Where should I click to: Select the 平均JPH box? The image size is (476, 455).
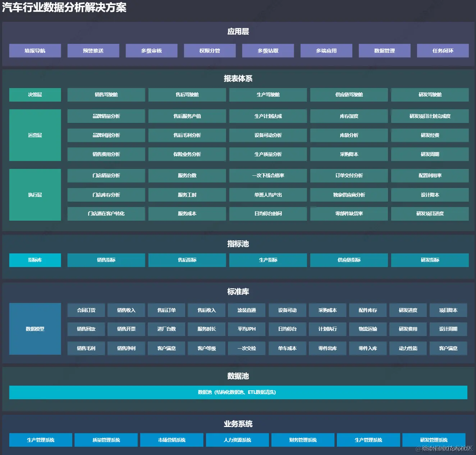[247, 329]
